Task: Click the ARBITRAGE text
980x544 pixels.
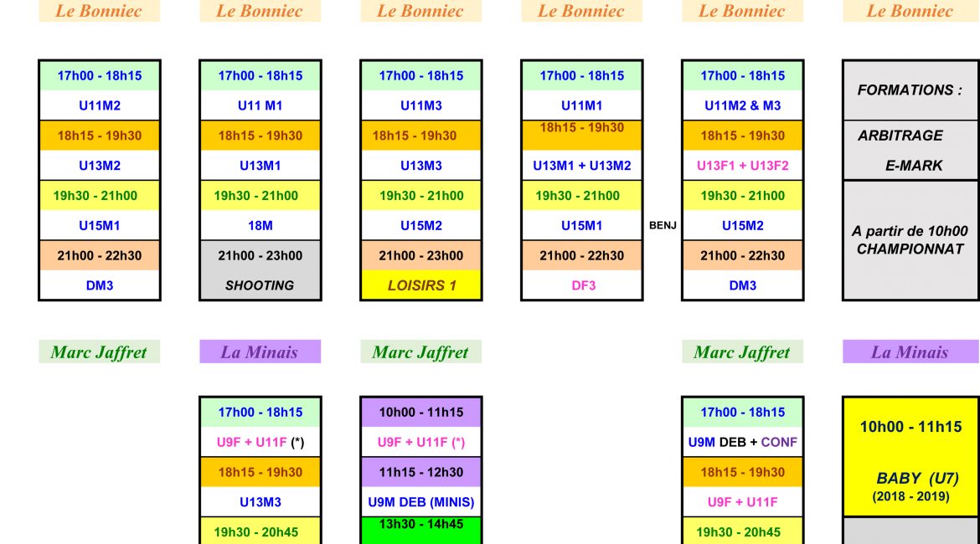Action: [900, 136]
